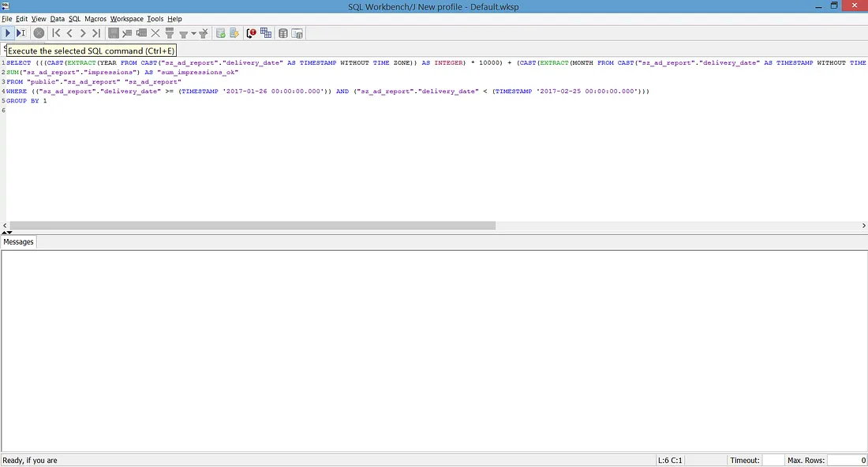Click the delete row X icon
Image resolution: width=868 pixels, height=467 pixels.
click(155, 33)
